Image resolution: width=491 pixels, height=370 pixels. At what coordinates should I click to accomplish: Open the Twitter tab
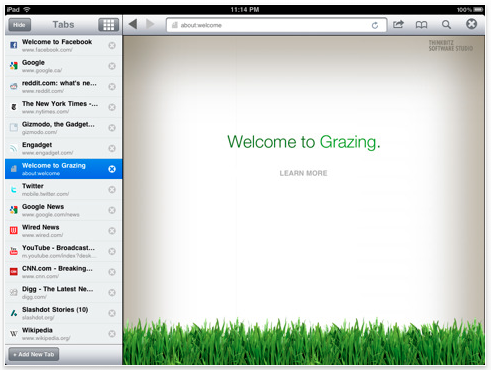click(63, 190)
